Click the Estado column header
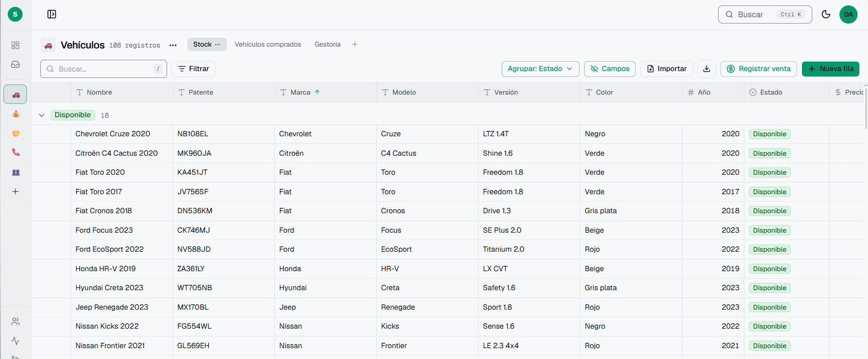 786,92
